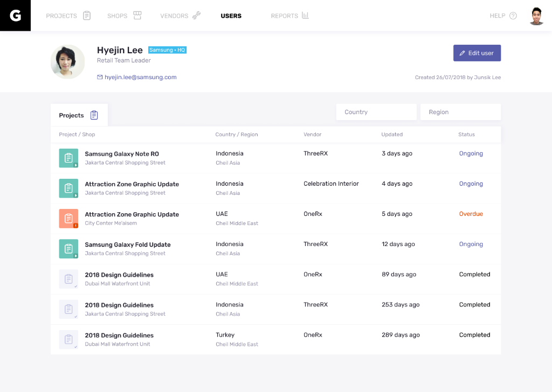Click the Shops storefront icon
552x392 pixels.
137,16
